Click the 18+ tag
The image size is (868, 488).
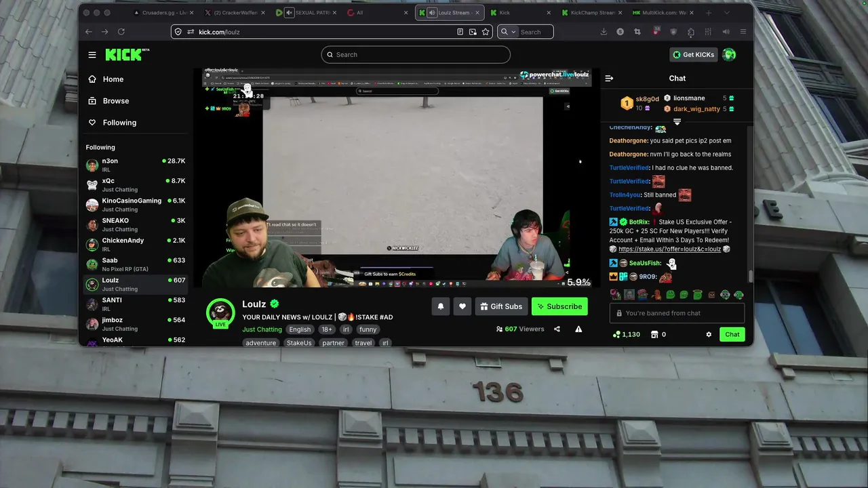tap(327, 329)
